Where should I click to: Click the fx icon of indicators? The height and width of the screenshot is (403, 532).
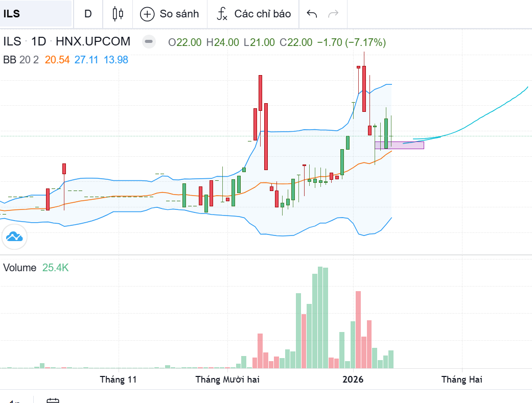[222, 14]
